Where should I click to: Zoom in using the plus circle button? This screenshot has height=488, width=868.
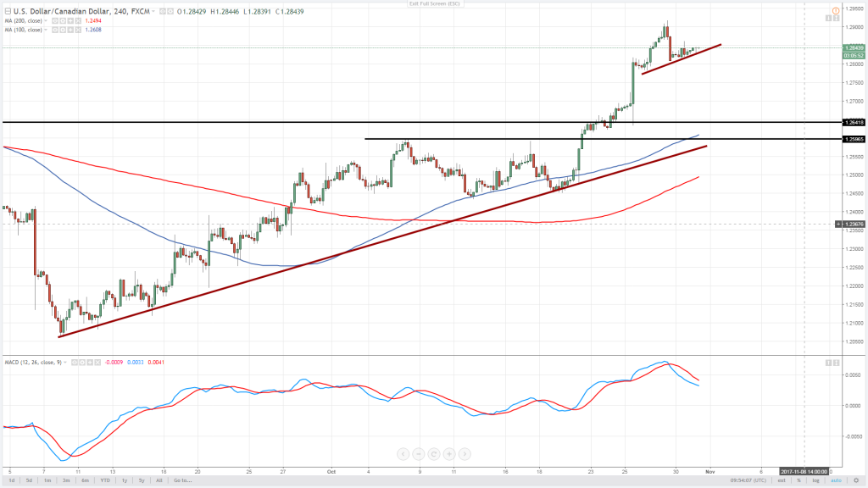pyautogui.click(x=449, y=454)
